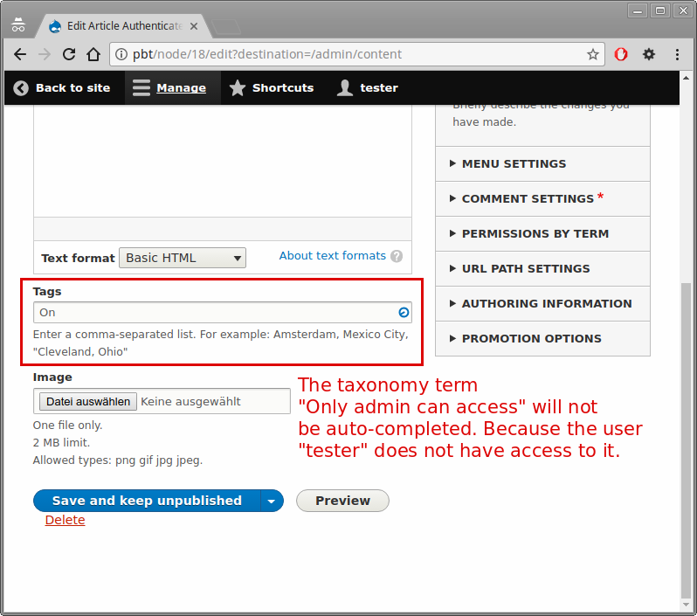Open Save button dropdown arrow
This screenshot has height=616, width=697.
click(x=272, y=501)
